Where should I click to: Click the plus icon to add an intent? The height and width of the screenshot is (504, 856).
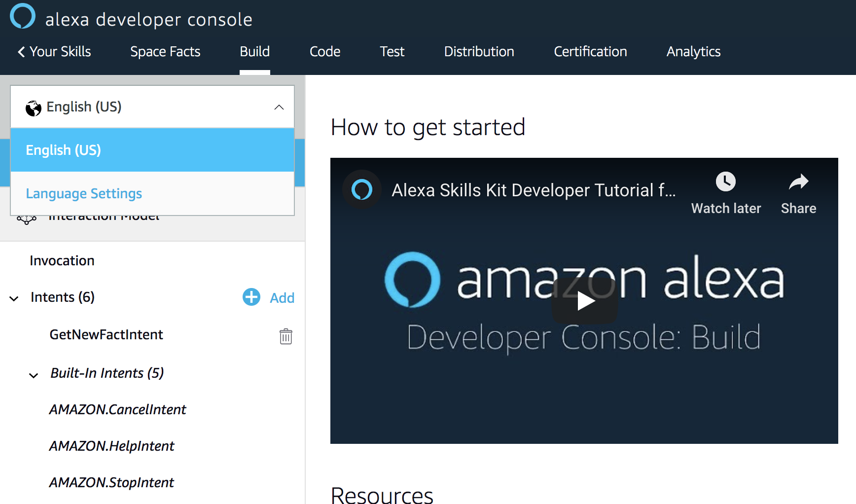[x=251, y=297]
